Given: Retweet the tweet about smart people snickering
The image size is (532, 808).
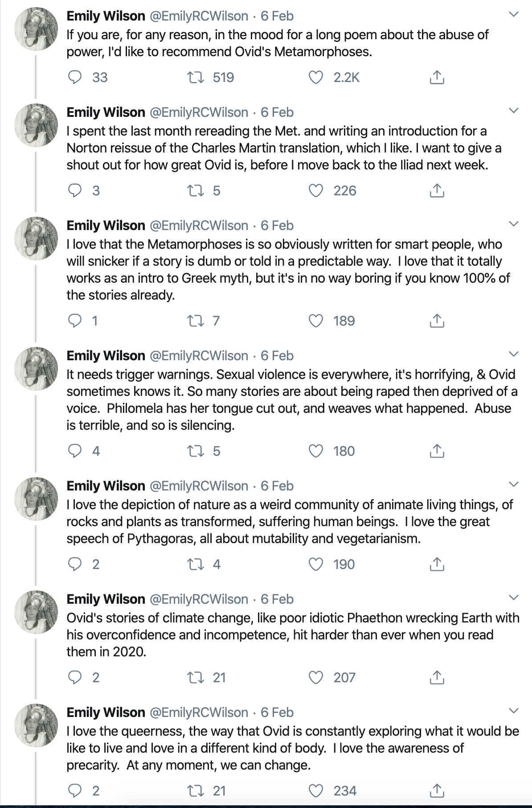Looking at the screenshot, I should [x=195, y=321].
